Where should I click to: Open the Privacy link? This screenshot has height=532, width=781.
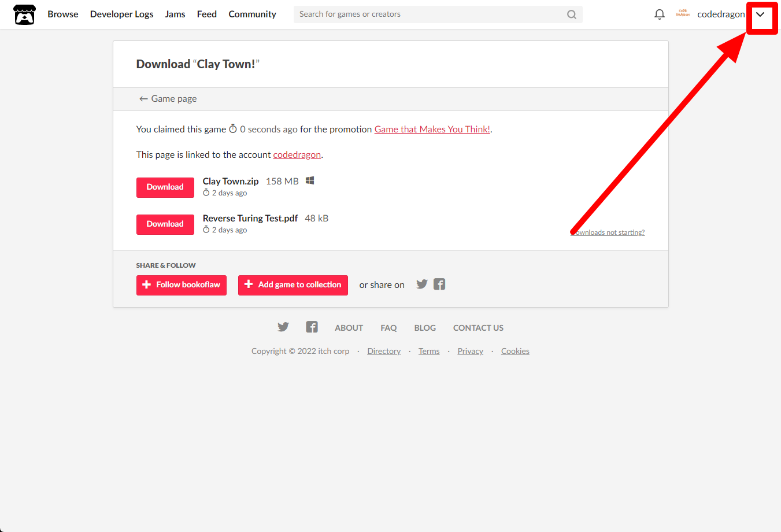pyautogui.click(x=471, y=351)
